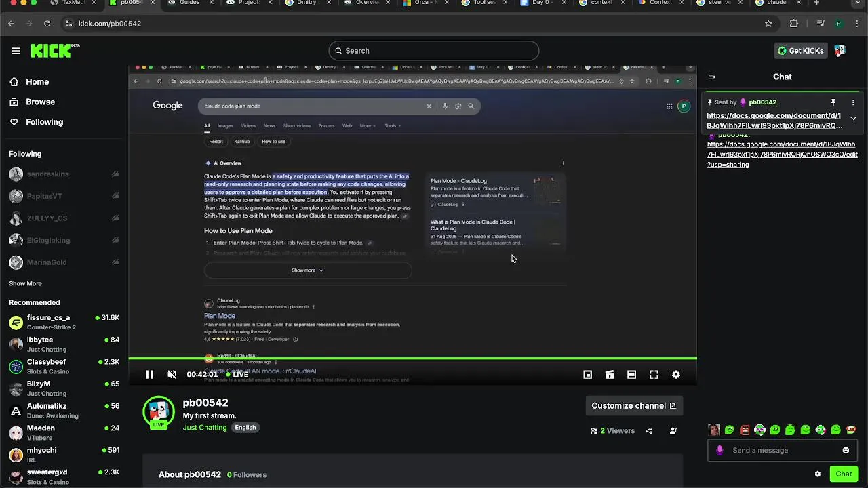Open the browser extensions puzzle icon
This screenshot has height=488, width=868.
(x=794, y=24)
